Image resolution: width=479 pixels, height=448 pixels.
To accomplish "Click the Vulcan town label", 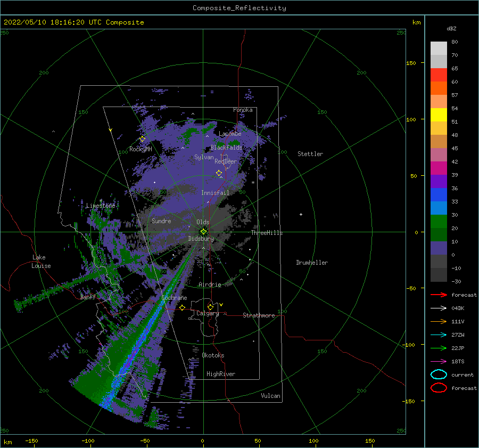I will (x=271, y=396).
